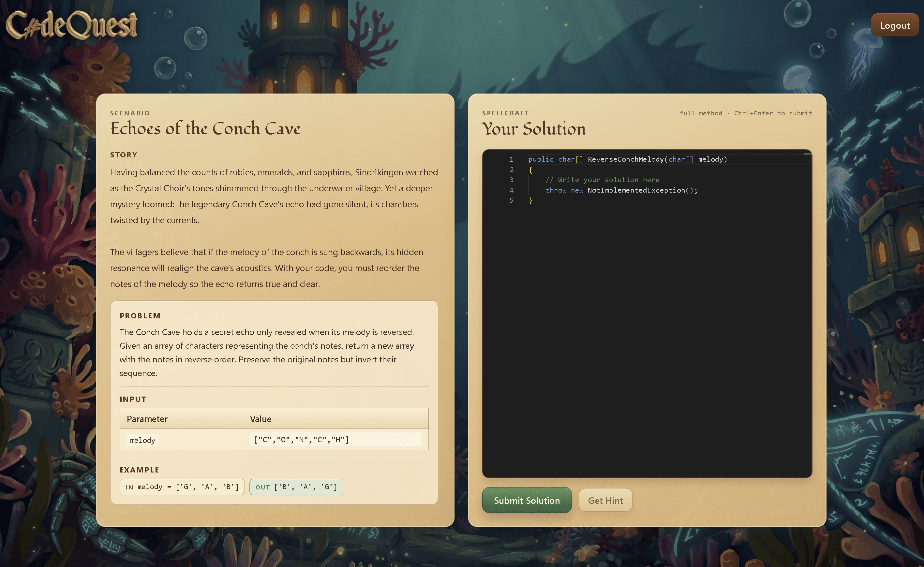Select the ReverseConchMelody method signature line
924x567 pixels.
(x=627, y=159)
